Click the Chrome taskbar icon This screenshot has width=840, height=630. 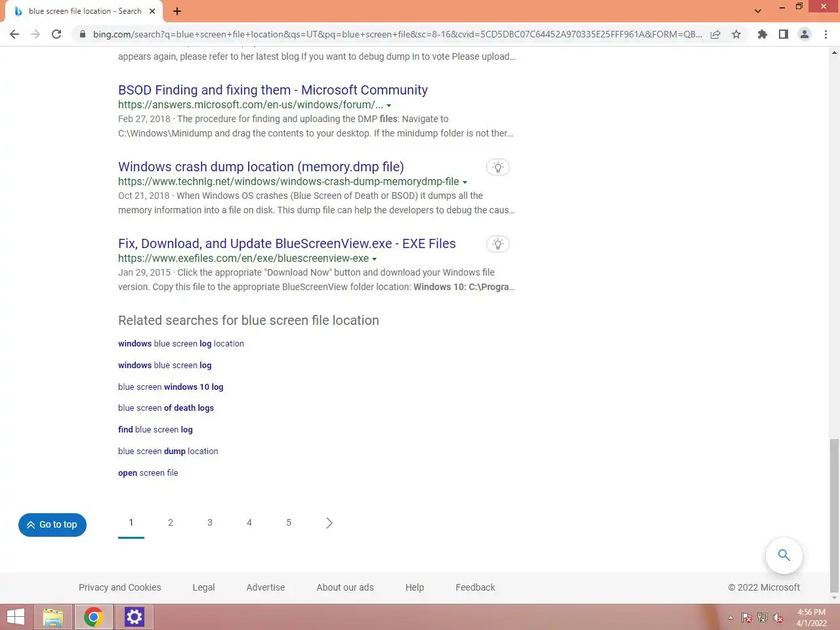pos(93,617)
